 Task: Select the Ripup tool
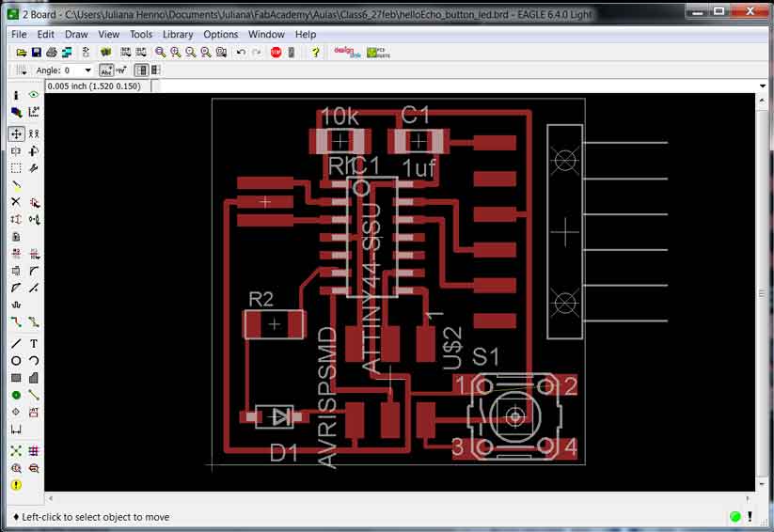tap(34, 322)
